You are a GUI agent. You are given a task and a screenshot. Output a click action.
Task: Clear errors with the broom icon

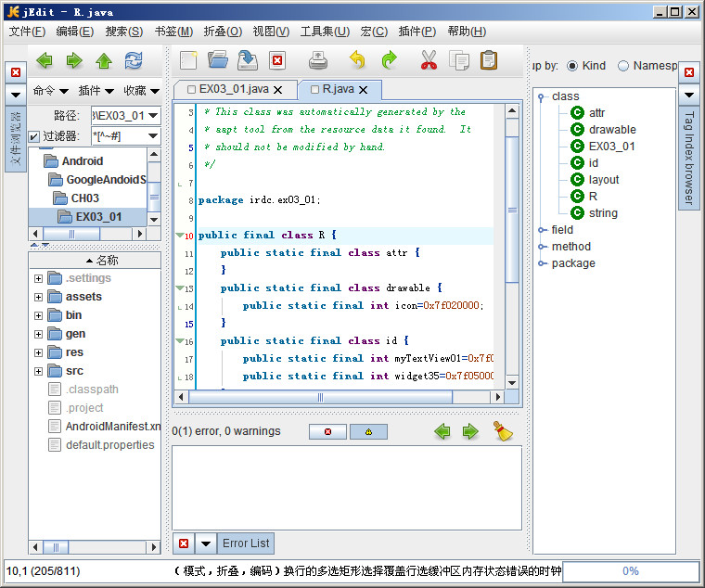click(x=504, y=431)
